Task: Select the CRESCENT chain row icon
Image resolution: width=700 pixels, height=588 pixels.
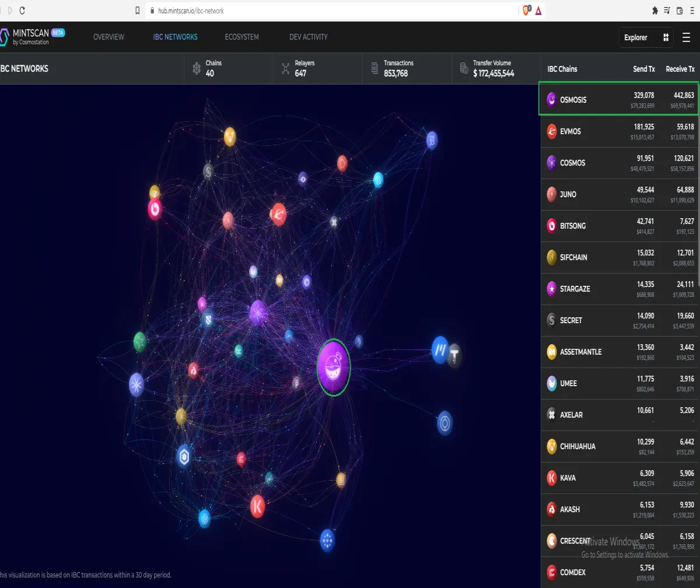Action: 551,541
